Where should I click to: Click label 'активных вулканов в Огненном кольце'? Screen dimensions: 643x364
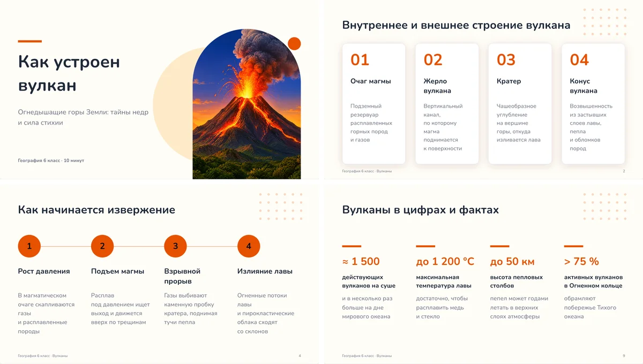594,282
